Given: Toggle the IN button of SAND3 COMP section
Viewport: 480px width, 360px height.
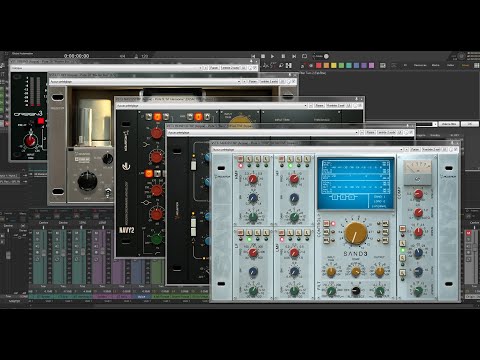Looking at the screenshot, I should click(403, 229).
